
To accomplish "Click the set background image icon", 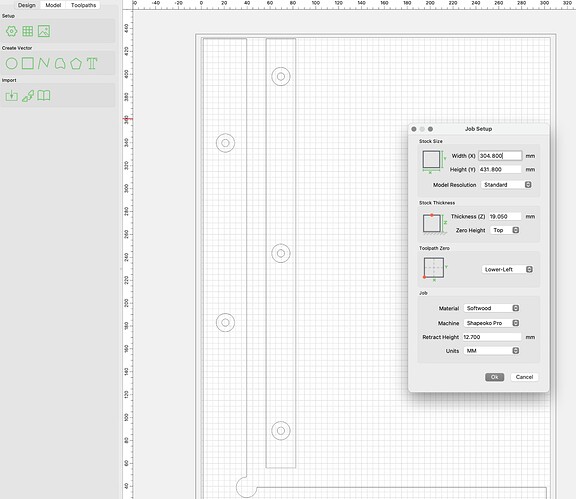I will (x=44, y=31).
